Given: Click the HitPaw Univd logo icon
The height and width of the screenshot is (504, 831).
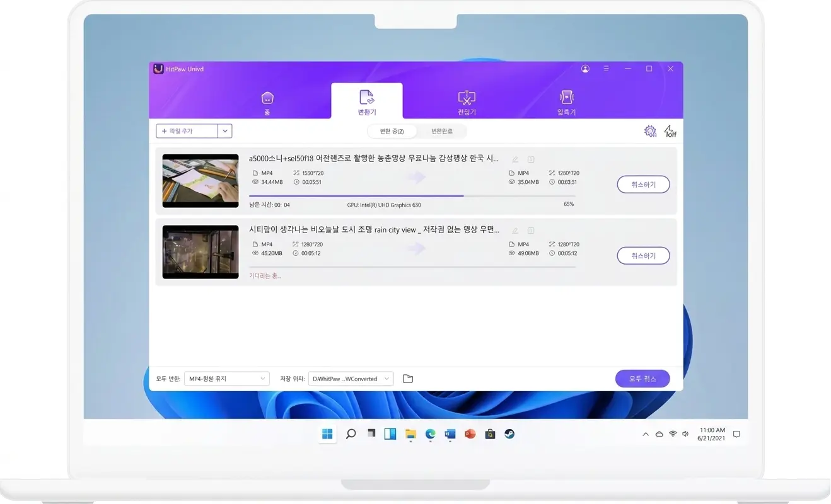Looking at the screenshot, I should [x=158, y=69].
